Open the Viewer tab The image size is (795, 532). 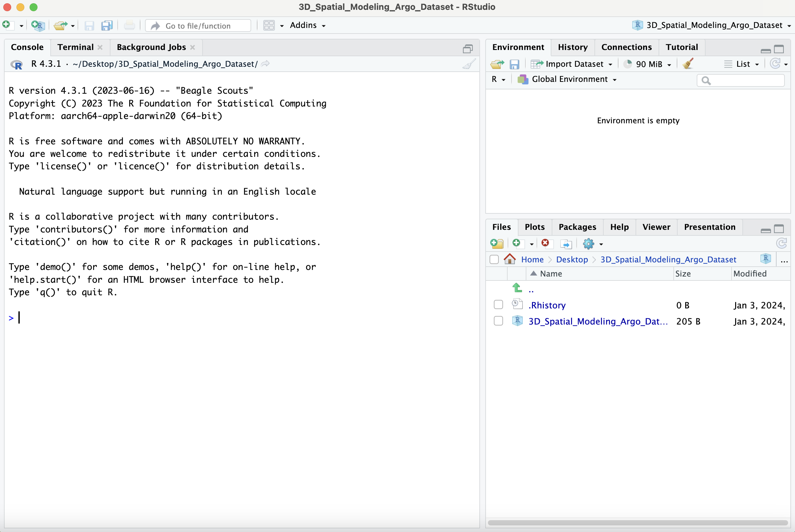point(656,227)
